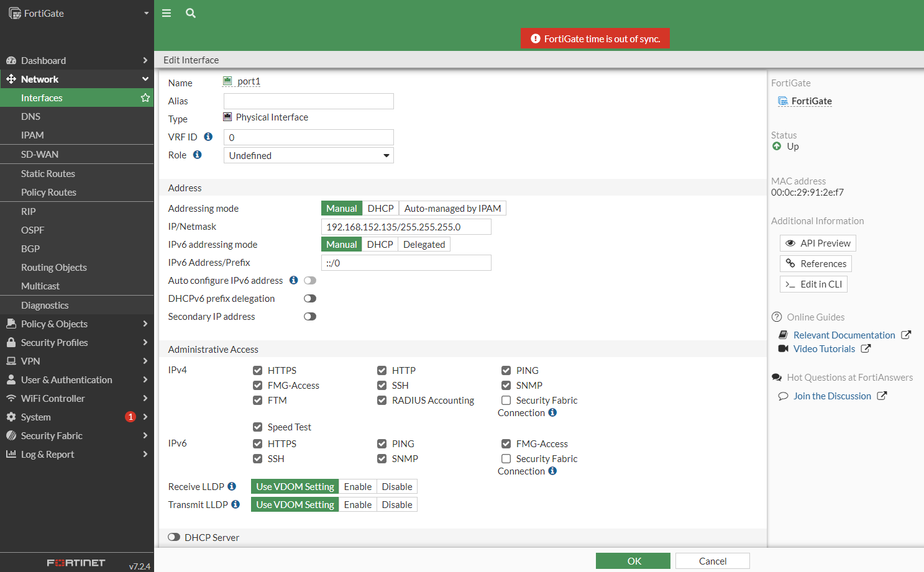Click the System notification badge
Image resolution: width=924 pixels, height=572 pixels.
pyautogui.click(x=130, y=417)
